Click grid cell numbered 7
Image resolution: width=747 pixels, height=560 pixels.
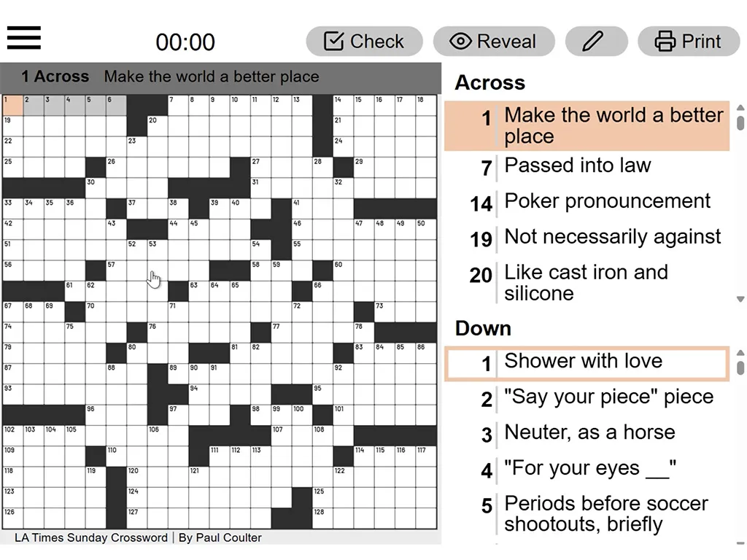(178, 105)
